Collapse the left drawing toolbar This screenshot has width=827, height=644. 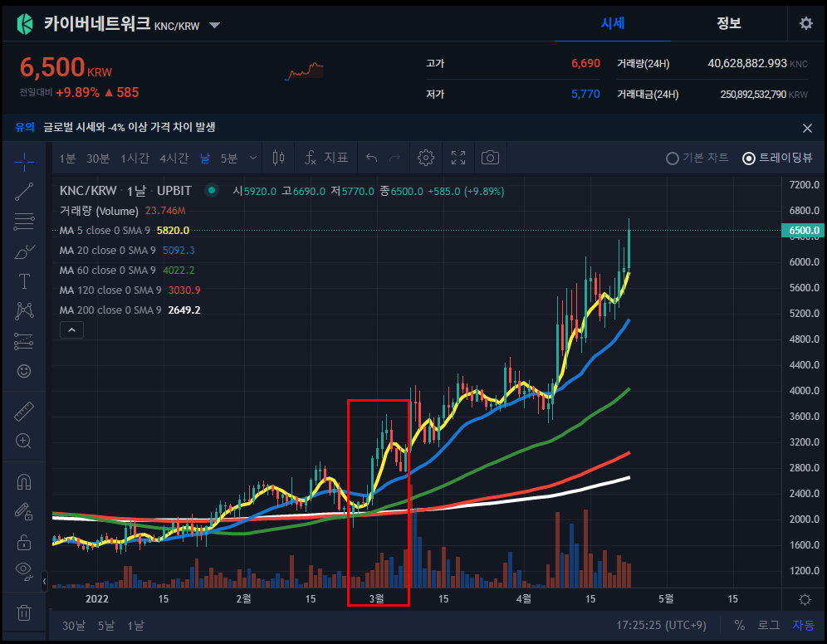[x=45, y=581]
